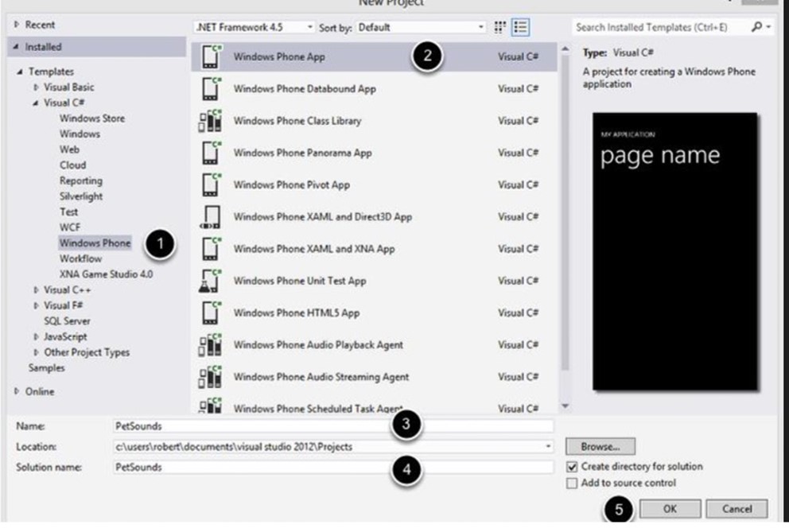The image size is (789, 532).
Task: Select Silverlight in the templates tree
Action: (x=80, y=196)
